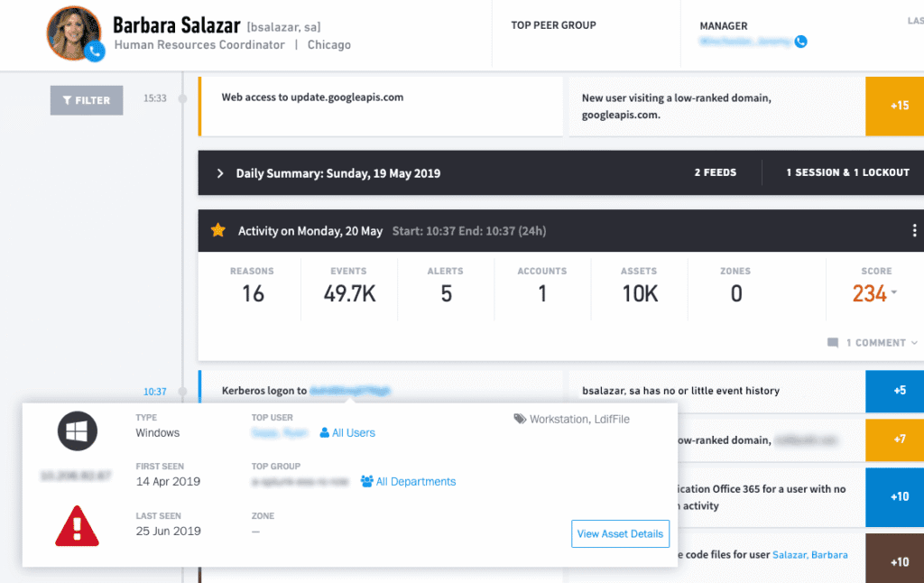The width and height of the screenshot is (924, 583).
Task: Open the Salazar, Barbara user link
Action: (809, 555)
